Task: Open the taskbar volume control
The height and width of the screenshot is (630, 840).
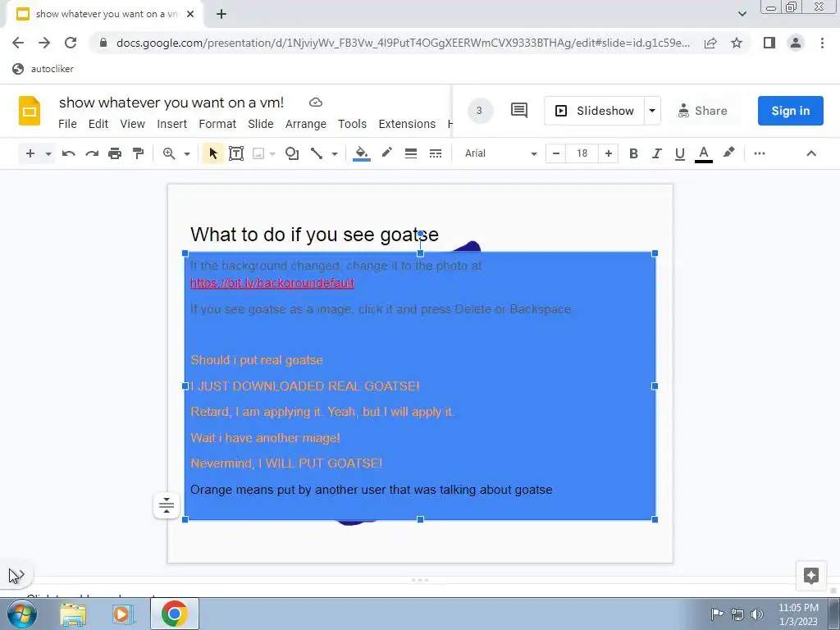Action: click(x=757, y=614)
